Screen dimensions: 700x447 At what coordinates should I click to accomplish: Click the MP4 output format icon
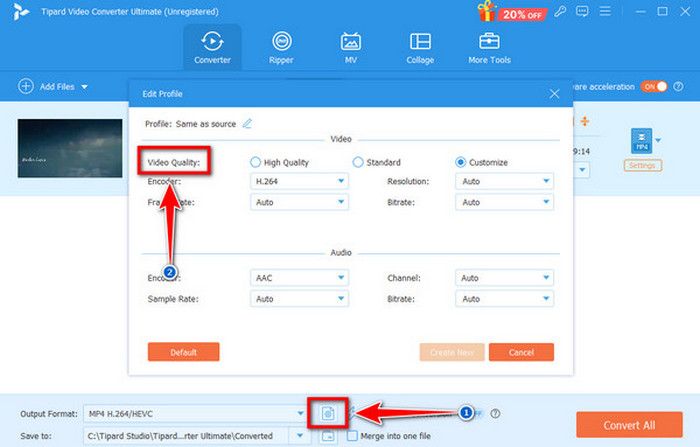[x=642, y=141]
